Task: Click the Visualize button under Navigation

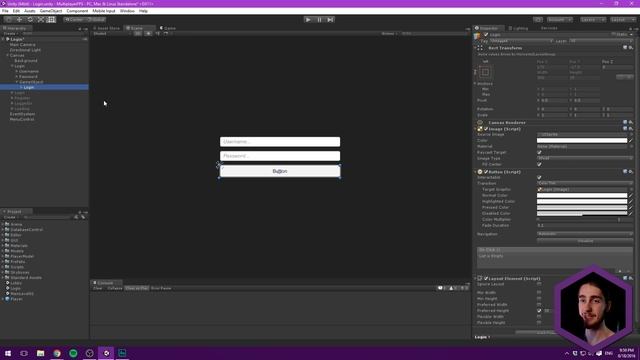Action: point(585,241)
